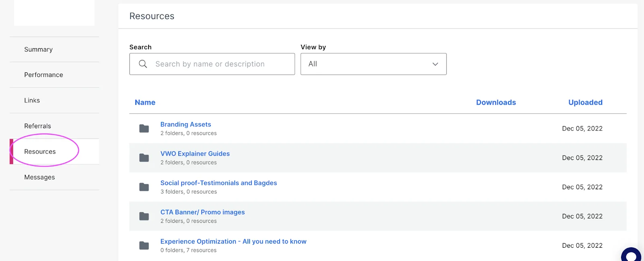Click the Experience Optimization folder icon
This screenshot has width=644, height=261.
144,245
